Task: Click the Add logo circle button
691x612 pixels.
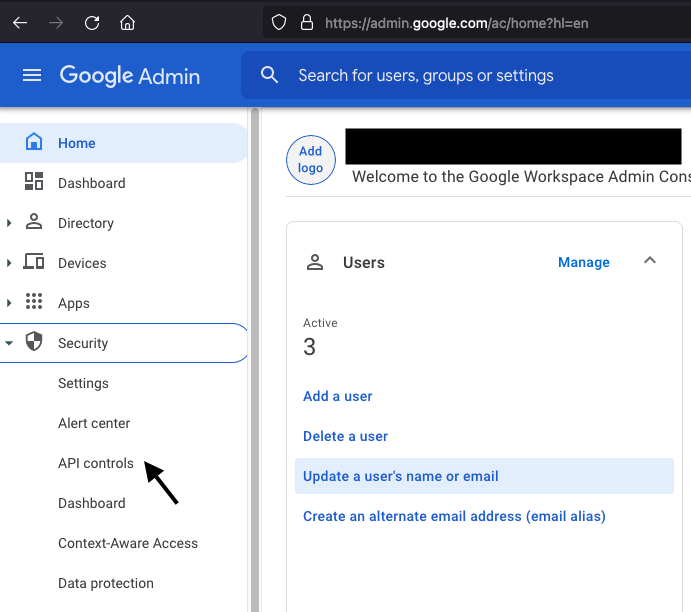Action: (x=311, y=159)
